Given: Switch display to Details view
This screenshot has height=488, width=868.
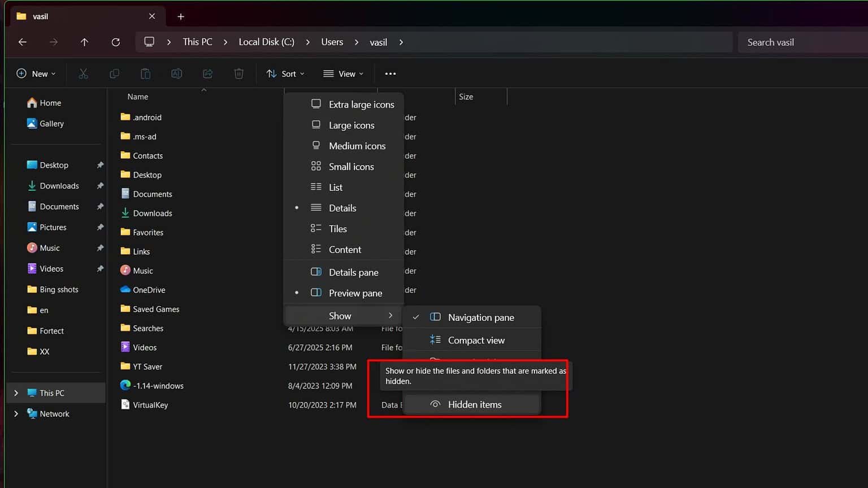Looking at the screenshot, I should coord(342,208).
